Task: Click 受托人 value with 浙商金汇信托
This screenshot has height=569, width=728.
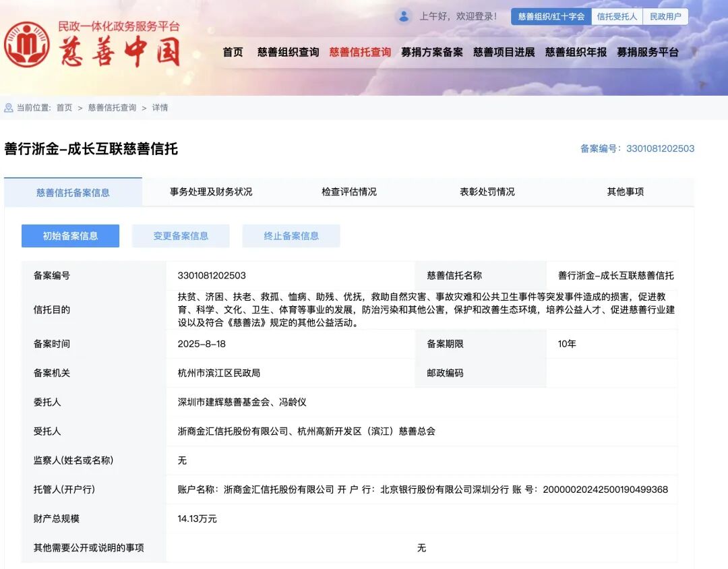Action: [307, 431]
